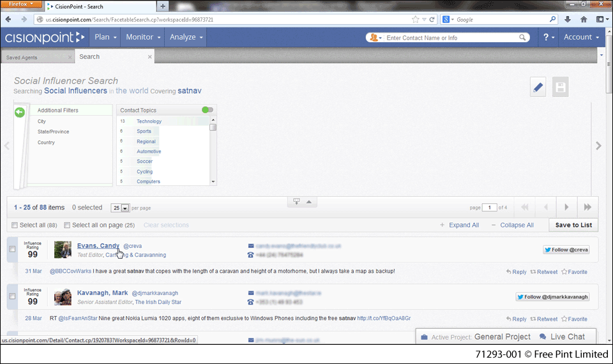Check Select all on page checkbox

pyautogui.click(x=67, y=225)
